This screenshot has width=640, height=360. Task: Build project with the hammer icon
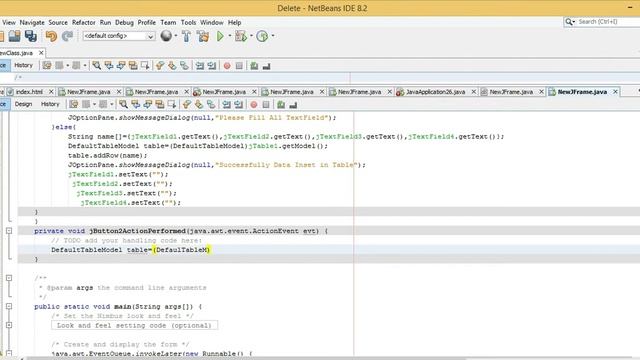point(187,36)
